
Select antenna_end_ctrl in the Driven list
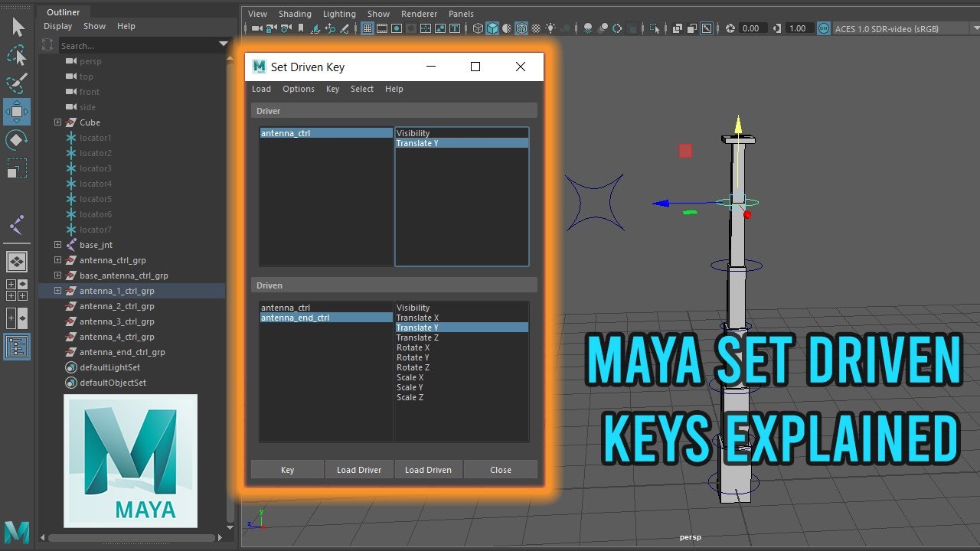326,318
